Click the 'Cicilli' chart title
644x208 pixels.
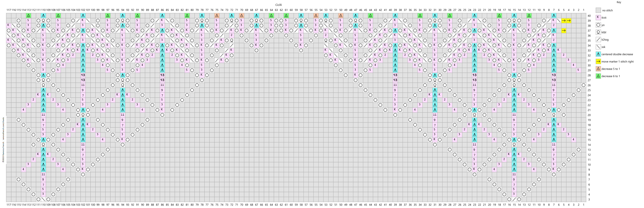279,5
